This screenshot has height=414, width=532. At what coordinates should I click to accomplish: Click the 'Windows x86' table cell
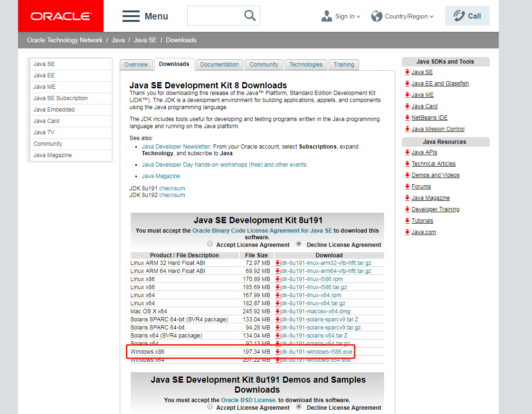click(185, 352)
